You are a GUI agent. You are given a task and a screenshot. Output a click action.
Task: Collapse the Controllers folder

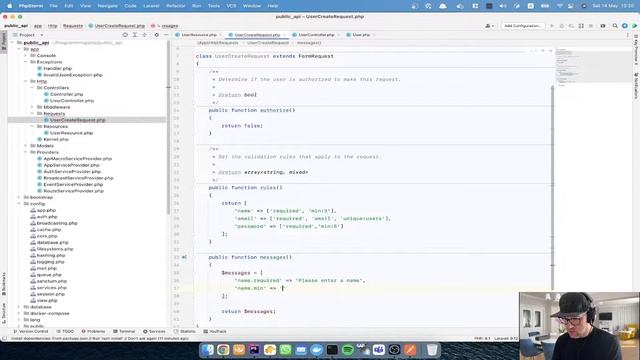(32, 88)
